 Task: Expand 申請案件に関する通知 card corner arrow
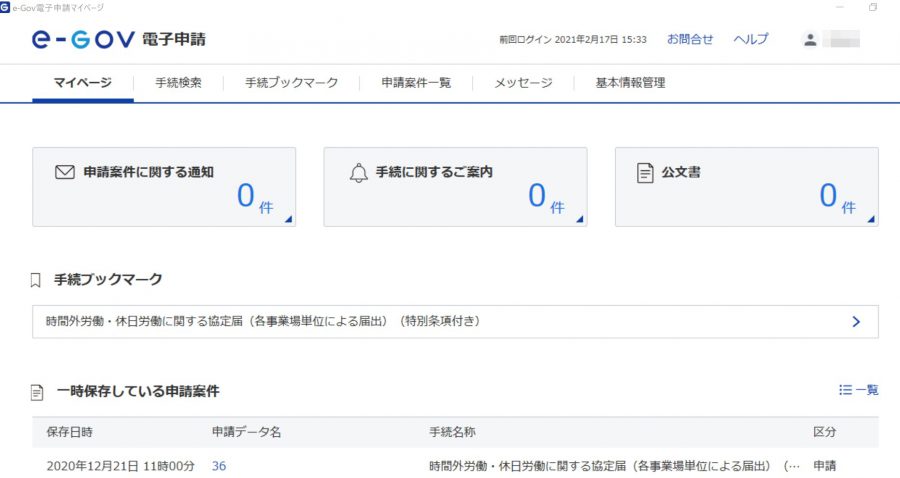289,219
